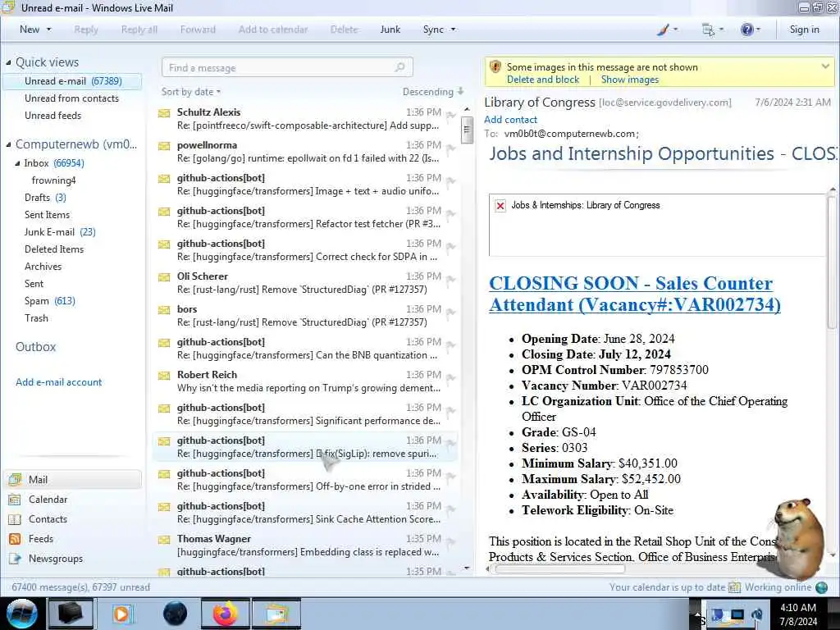Open Windows Media Player from taskbar
Image resolution: width=840 pixels, height=630 pixels.
(x=121, y=614)
